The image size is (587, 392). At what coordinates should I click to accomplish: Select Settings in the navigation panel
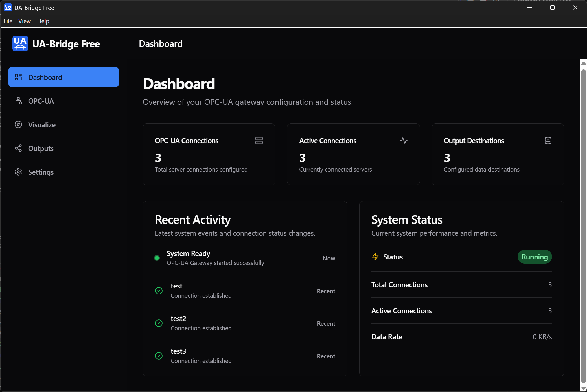[x=41, y=172]
